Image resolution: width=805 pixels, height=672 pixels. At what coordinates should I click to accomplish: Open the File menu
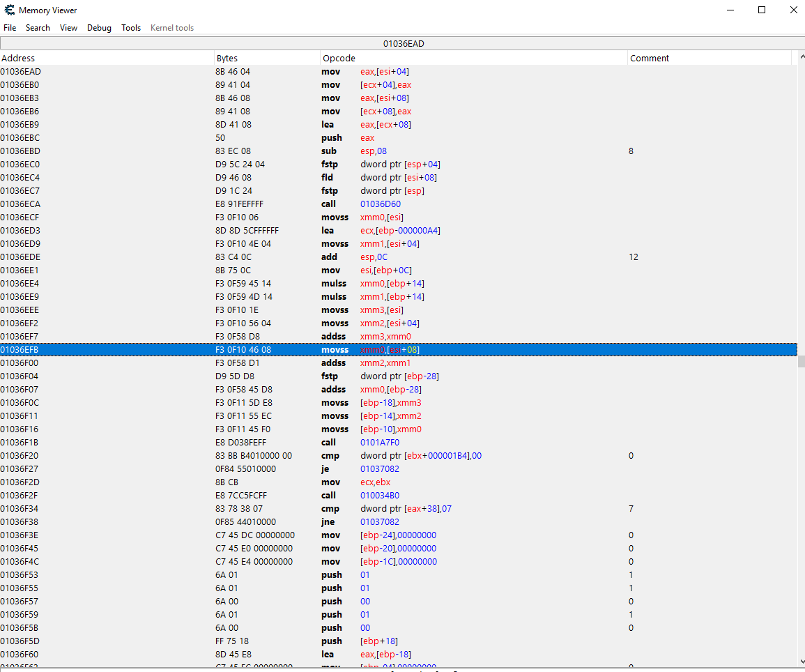10,28
